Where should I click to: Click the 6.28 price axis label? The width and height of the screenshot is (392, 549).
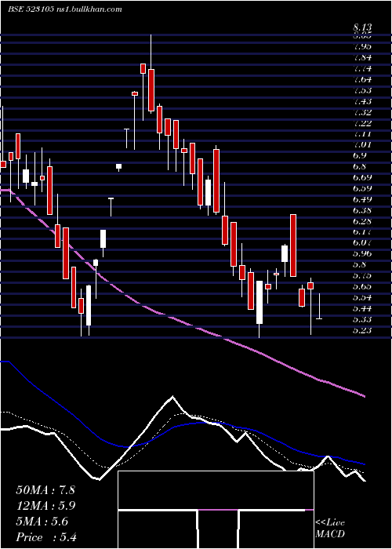click(362, 221)
